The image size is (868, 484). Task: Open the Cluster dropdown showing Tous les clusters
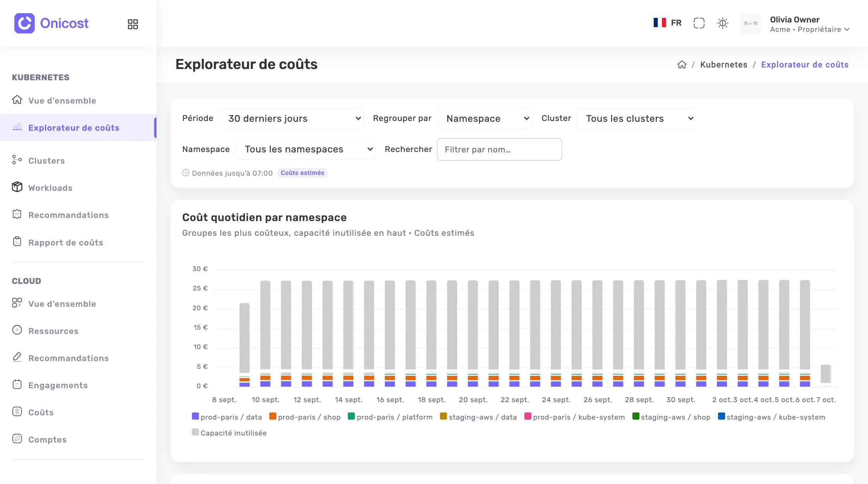(636, 118)
